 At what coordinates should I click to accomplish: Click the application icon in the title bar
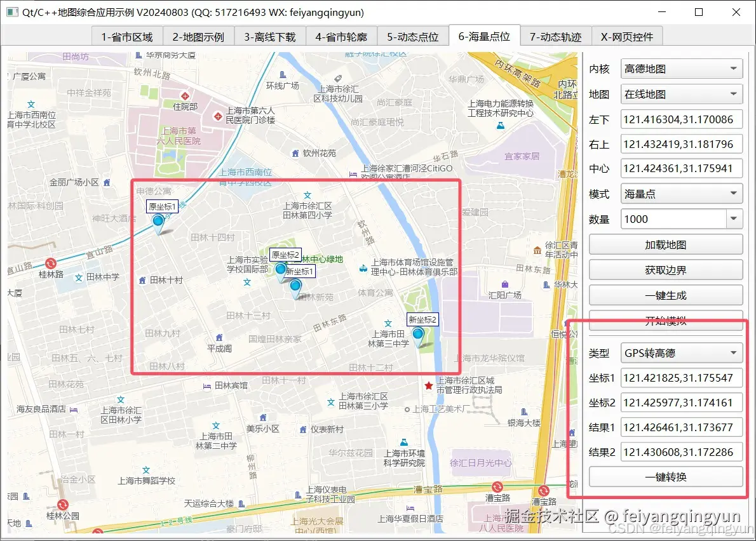[x=11, y=12]
